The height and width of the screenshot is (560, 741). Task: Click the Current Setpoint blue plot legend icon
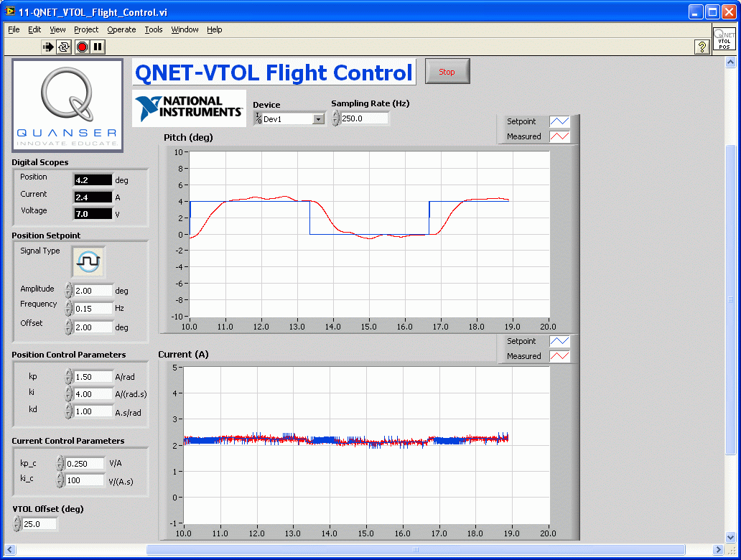[559, 341]
